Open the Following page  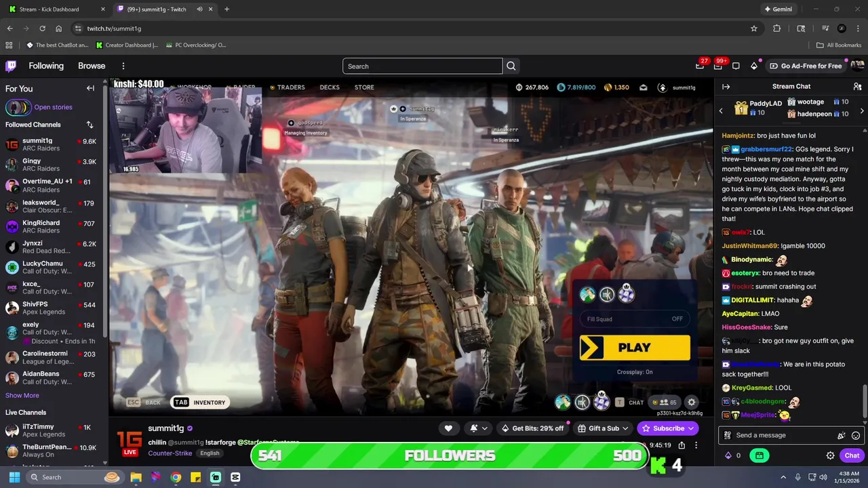(46, 66)
